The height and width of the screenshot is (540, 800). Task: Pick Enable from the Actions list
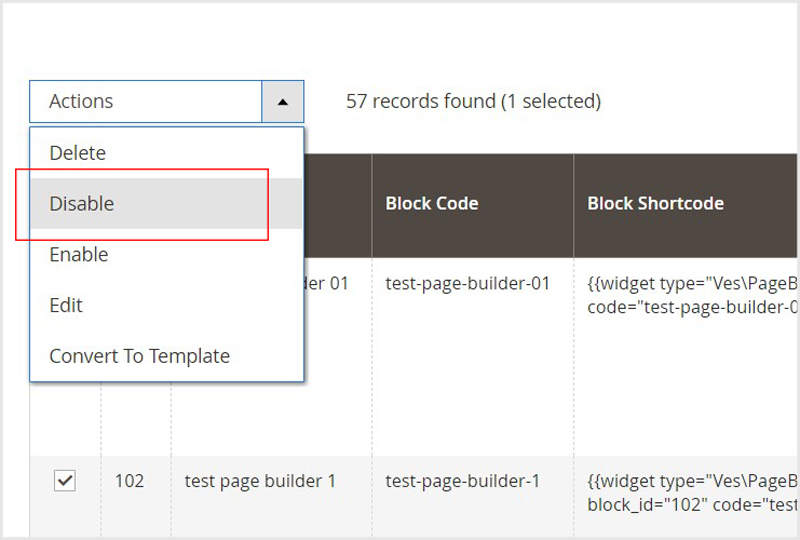79,255
